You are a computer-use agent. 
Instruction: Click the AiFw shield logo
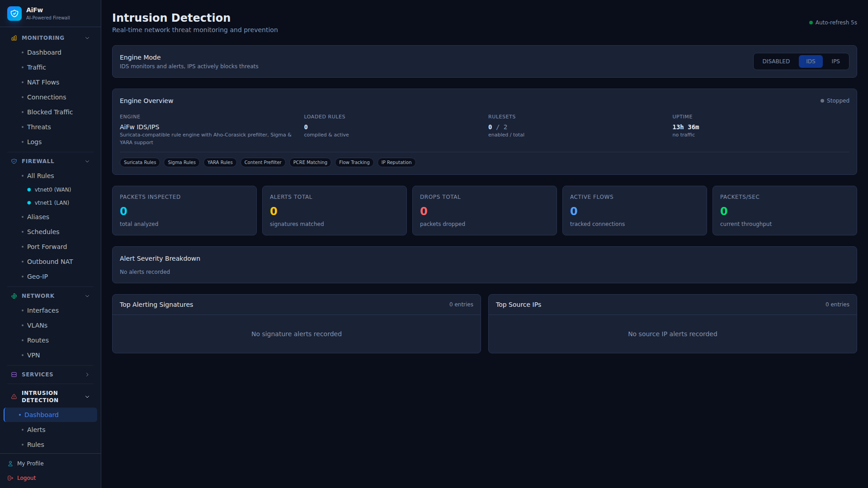pos(14,13)
